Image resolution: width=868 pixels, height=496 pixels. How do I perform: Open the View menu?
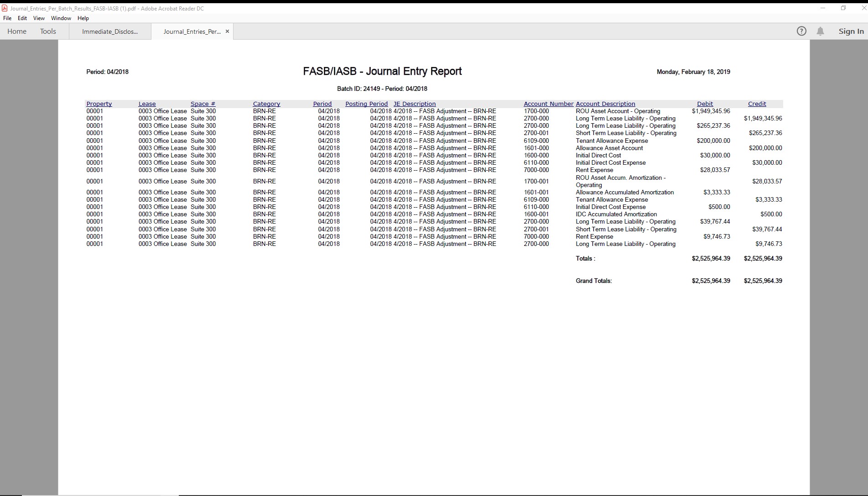tap(39, 18)
